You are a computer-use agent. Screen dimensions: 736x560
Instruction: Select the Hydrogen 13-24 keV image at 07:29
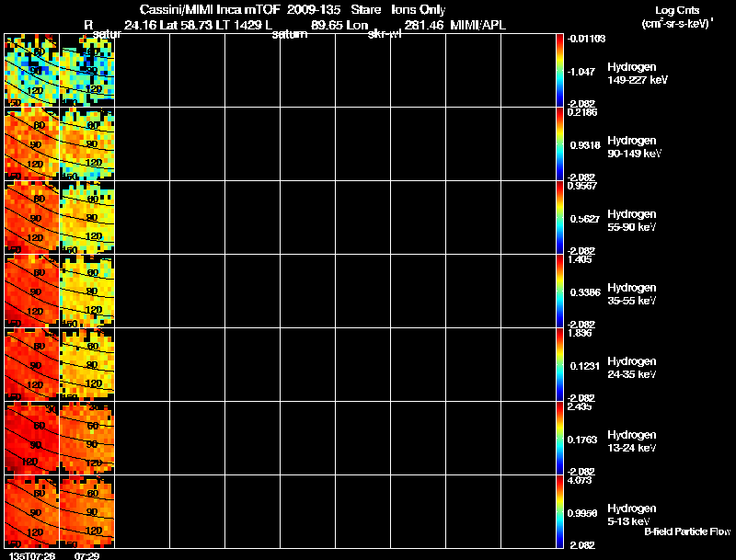click(87, 438)
